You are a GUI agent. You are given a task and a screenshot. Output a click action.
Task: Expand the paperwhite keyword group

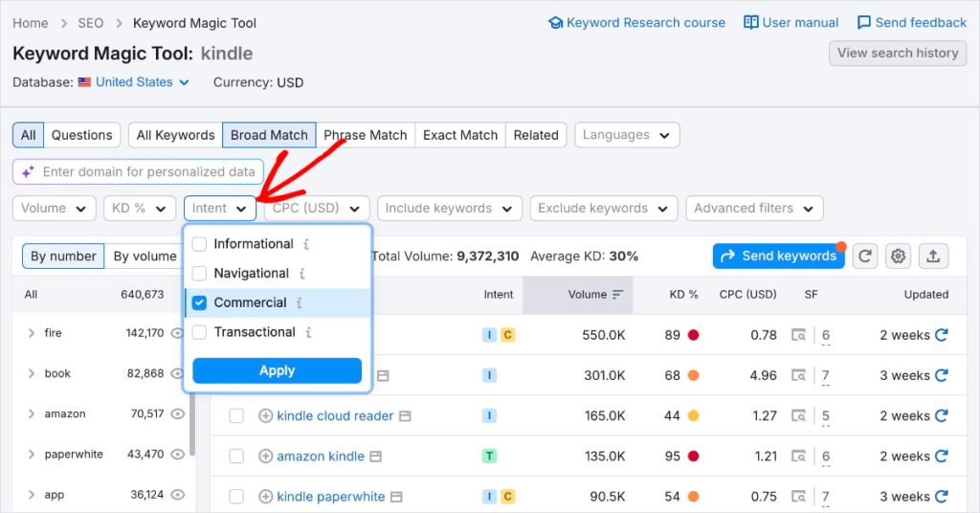coord(32,455)
